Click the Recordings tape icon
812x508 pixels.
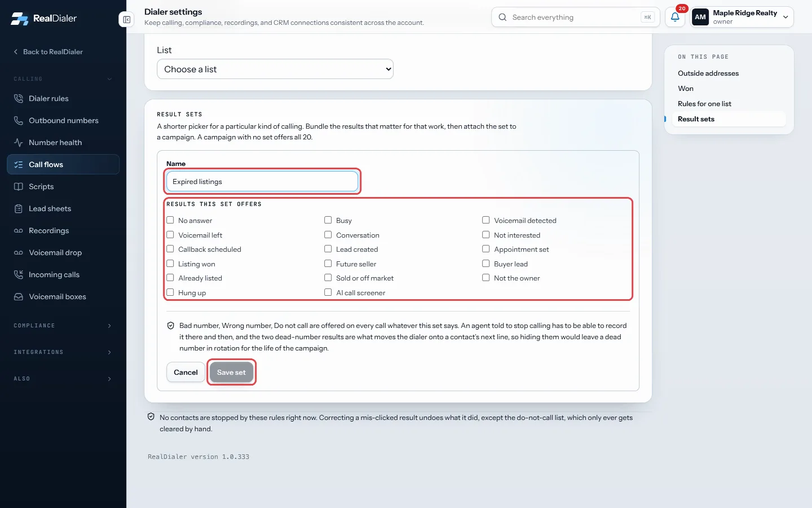[x=19, y=230]
